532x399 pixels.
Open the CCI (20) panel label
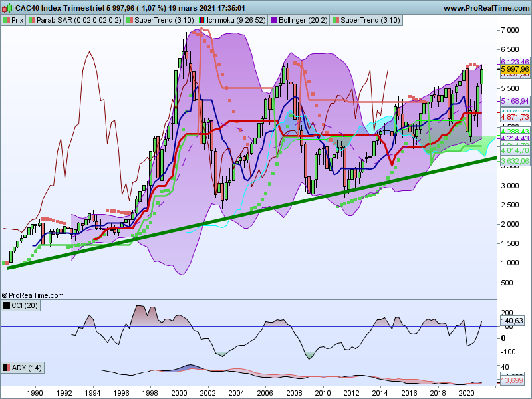coord(21,305)
